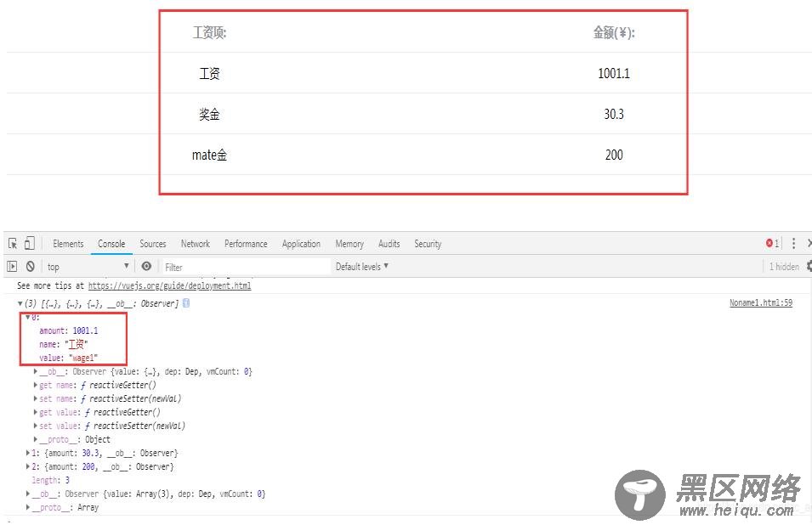Viewport: 812px width, 525px height.
Task: Open the Sources tab
Action: coord(153,244)
